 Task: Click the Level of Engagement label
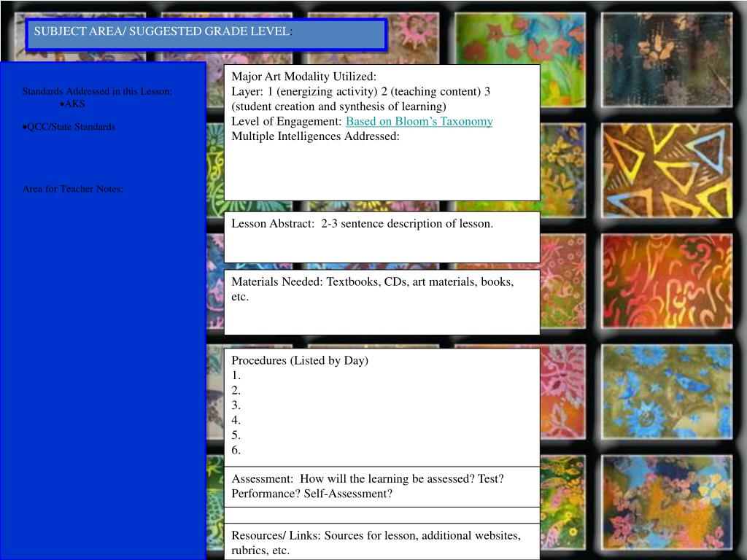pyautogui.click(x=287, y=122)
